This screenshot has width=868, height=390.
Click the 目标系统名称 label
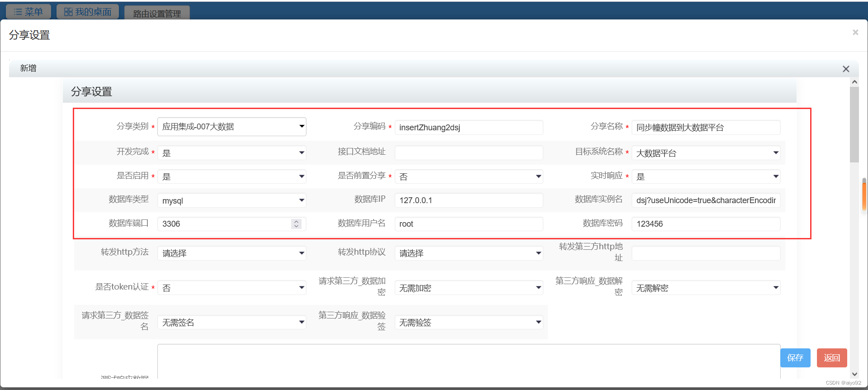click(599, 152)
